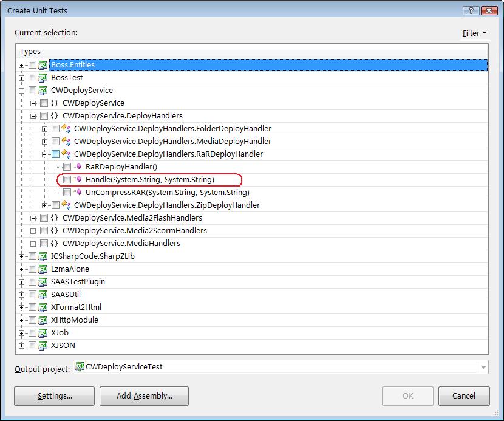
Task: Click the FolderDeployHandler class icon
Action: click(66, 129)
